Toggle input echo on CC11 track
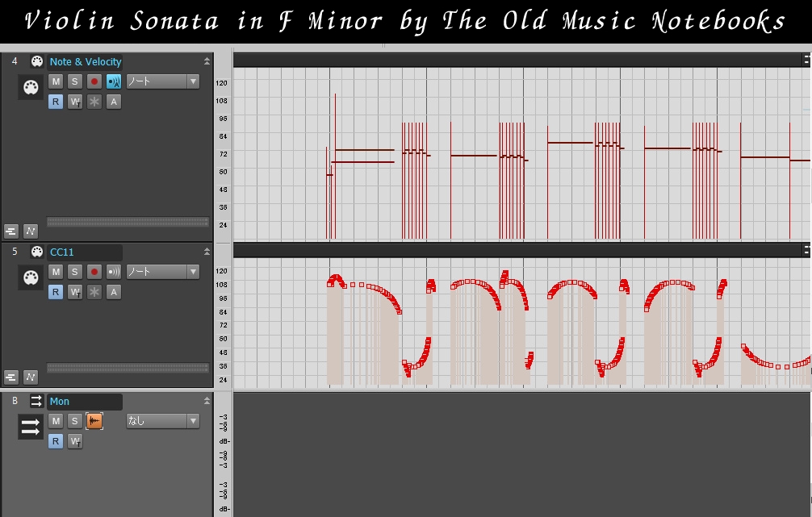The image size is (812, 517). [114, 272]
